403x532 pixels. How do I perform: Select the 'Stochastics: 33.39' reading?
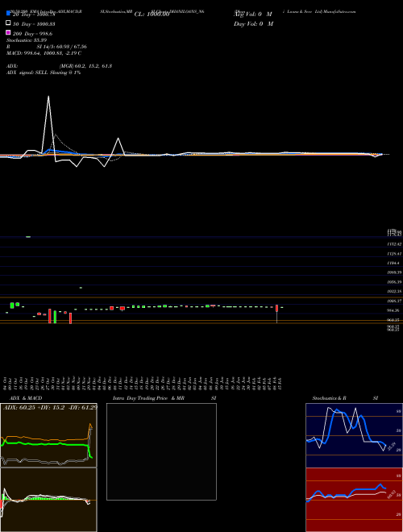(x=27, y=40)
